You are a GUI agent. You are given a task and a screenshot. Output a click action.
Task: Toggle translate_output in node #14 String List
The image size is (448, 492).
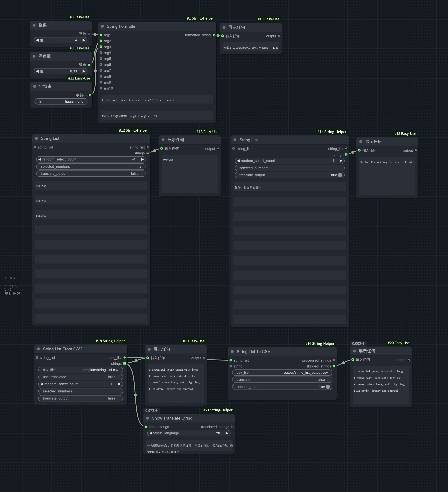pyautogui.click(x=290, y=175)
